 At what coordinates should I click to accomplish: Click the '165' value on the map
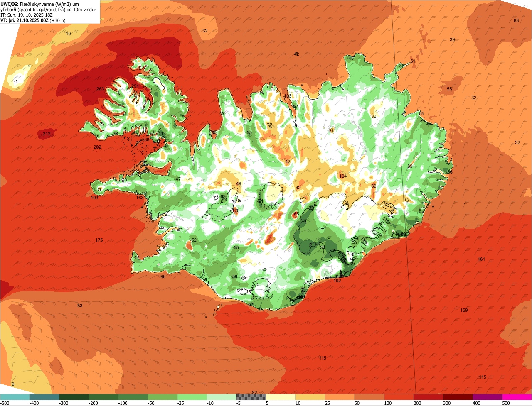296,214
